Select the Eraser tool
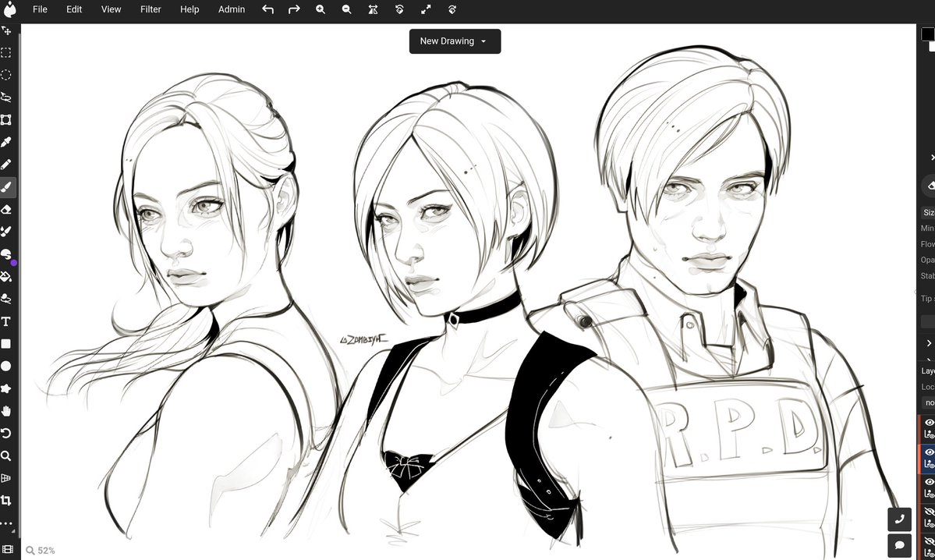 [x=6, y=209]
